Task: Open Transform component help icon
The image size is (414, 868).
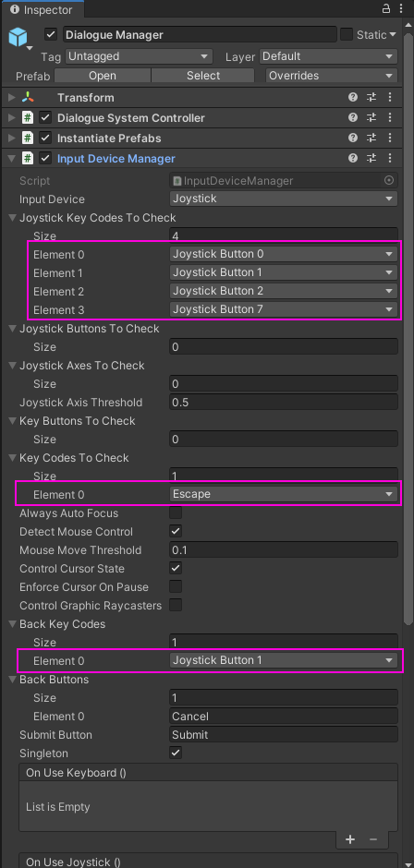Action: coord(352,98)
